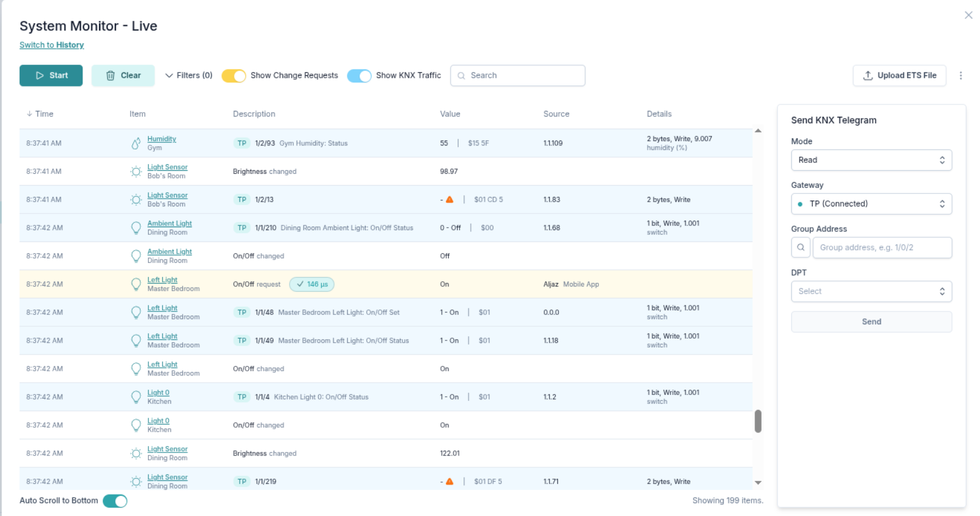Click the Kitchen Light 0 bulb icon in TP row
Viewport: 980px width, 516px height.
136,397
